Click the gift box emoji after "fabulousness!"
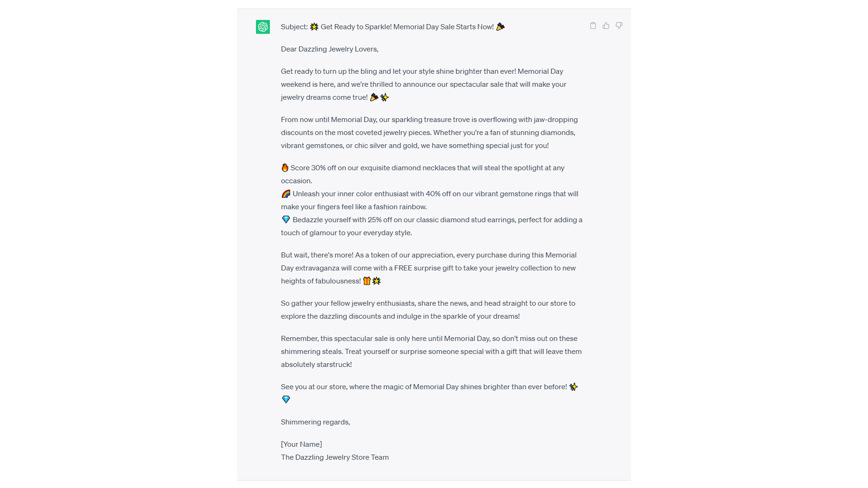Screen dimensions: 868x488 [x=367, y=281]
